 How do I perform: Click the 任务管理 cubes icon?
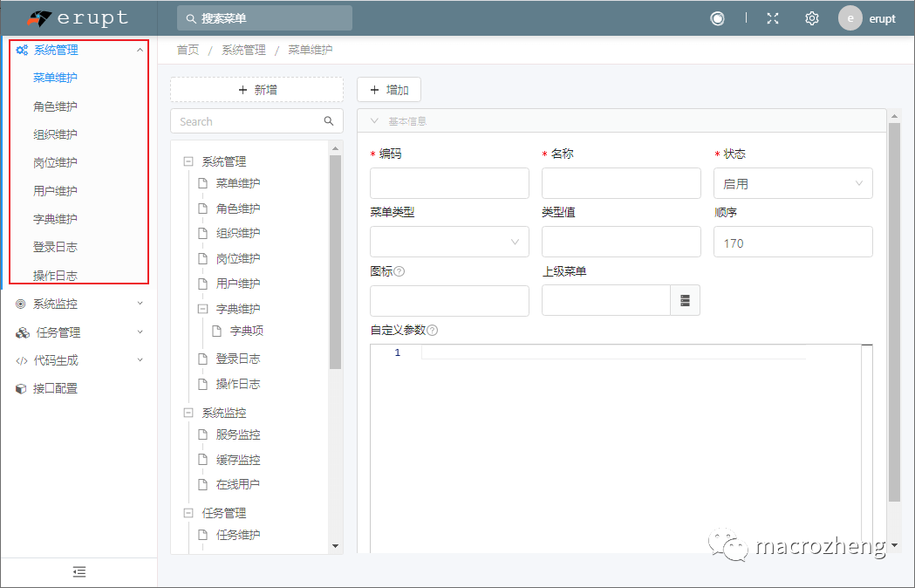click(22, 332)
